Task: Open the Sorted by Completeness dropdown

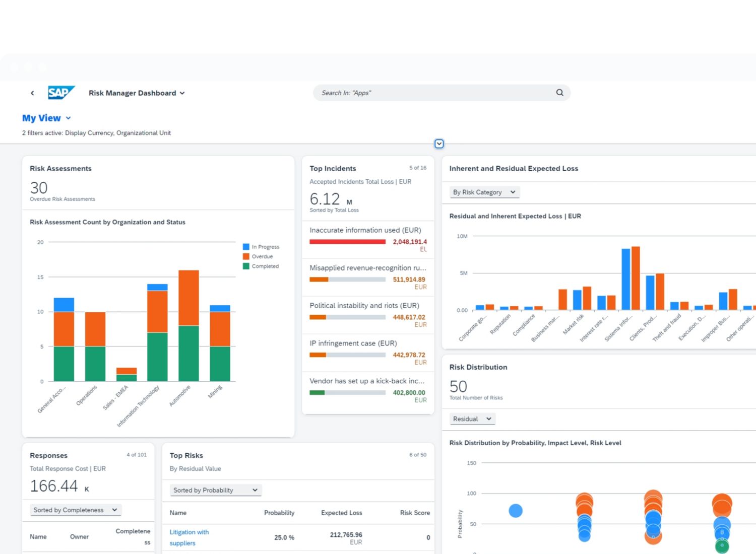Action: click(75, 510)
